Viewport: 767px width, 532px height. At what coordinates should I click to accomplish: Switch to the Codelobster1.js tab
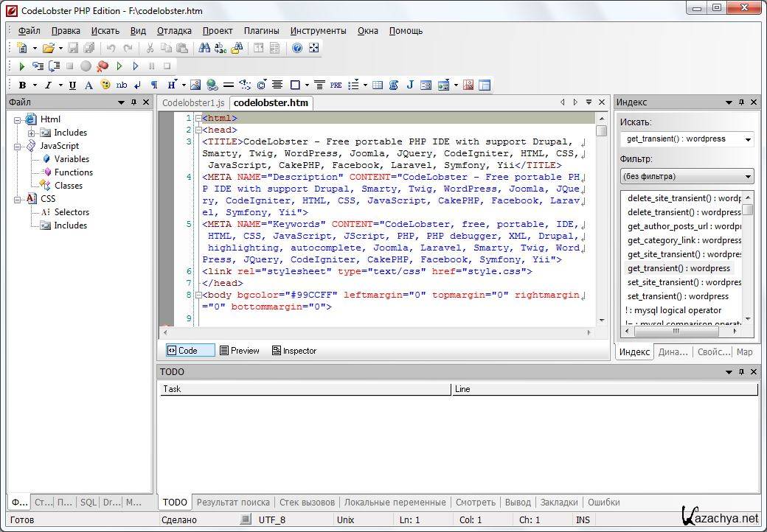point(192,103)
